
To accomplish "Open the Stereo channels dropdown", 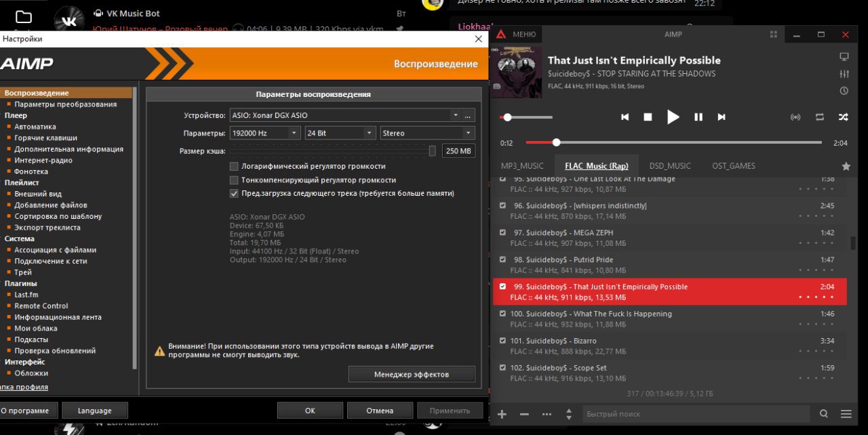I will [x=427, y=133].
